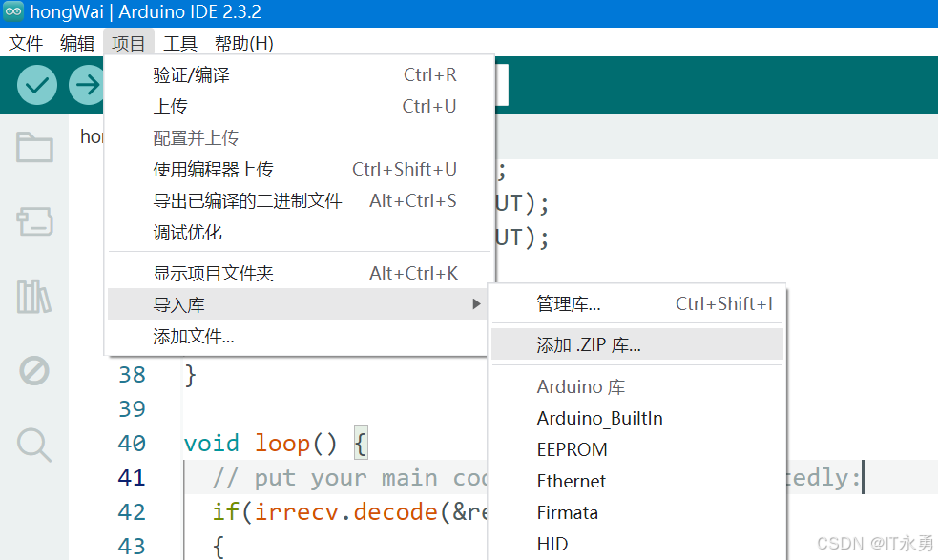
Task: Select 导出已编译的二进制文件 entry
Action: click(299, 201)
